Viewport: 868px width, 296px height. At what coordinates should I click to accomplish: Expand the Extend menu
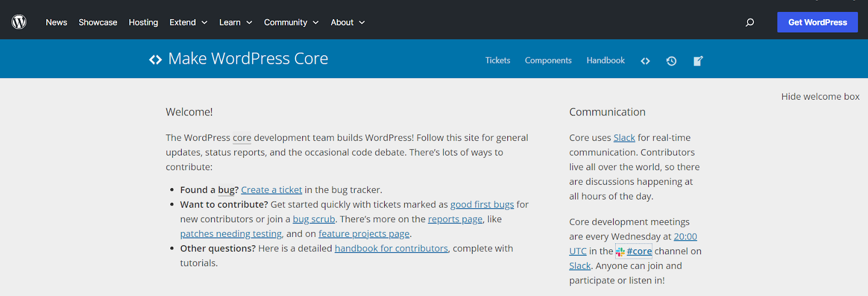(x=188, y=22)
